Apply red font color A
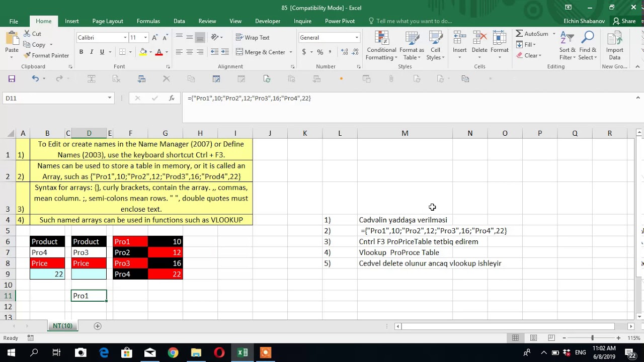644x362 pixels. coord(159,52)
